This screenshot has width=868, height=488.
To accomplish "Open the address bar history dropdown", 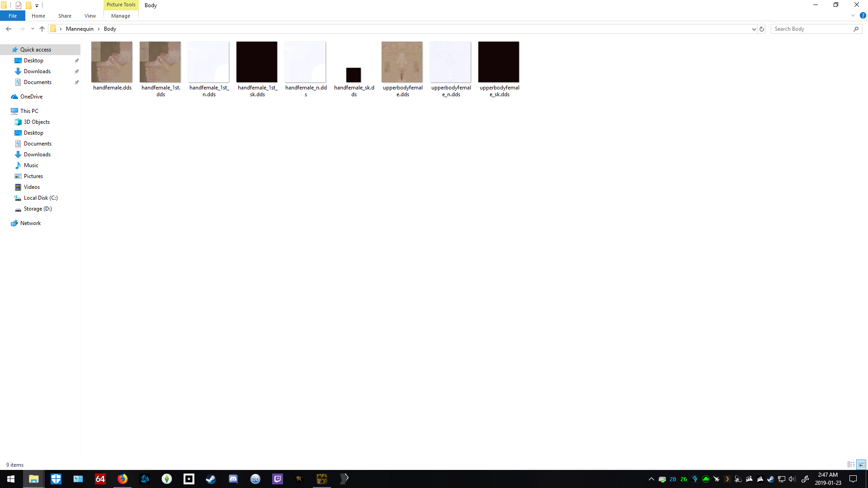I will (x=754, y=29).
